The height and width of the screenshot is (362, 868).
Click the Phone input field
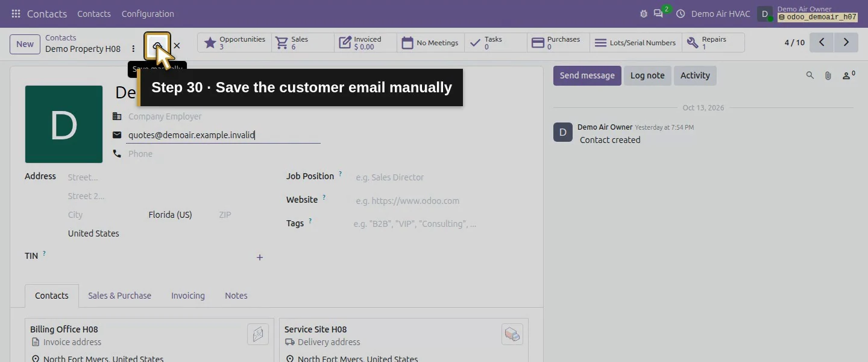point(223,154)
